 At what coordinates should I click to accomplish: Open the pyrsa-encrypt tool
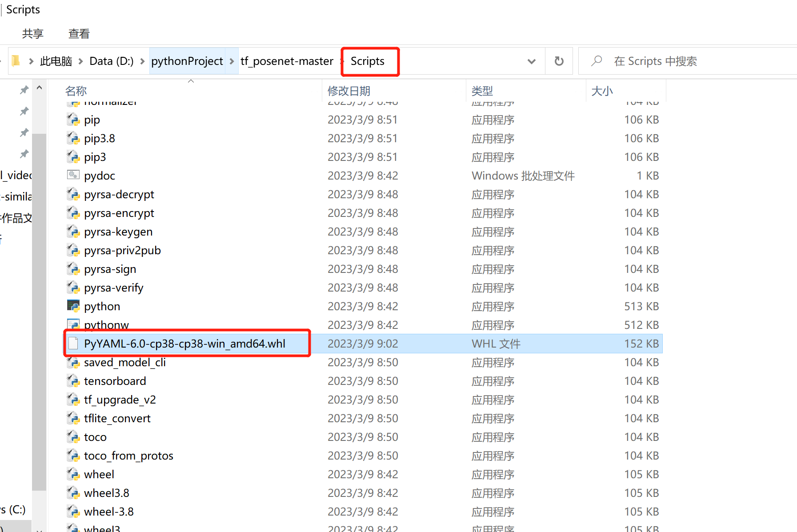(x=118, y=213)
